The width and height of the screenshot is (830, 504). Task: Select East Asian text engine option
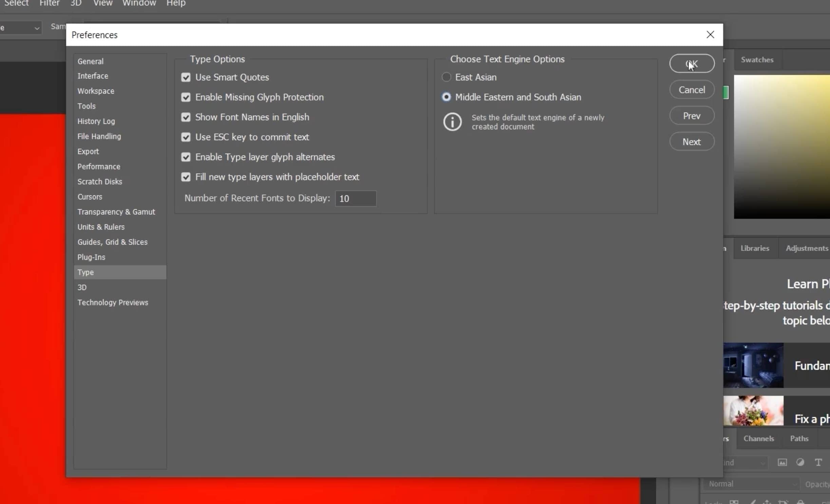(x=446, y=77)
